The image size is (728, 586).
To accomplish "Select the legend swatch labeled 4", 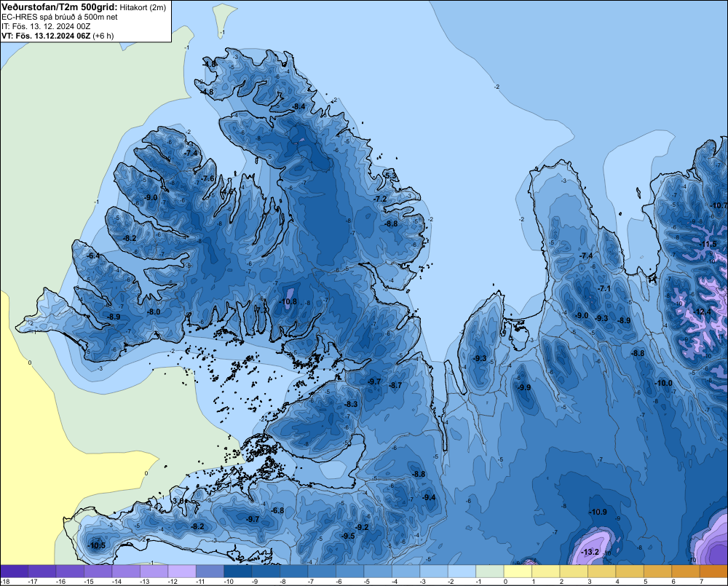I will pyautogui.click(x=630, y=571).
